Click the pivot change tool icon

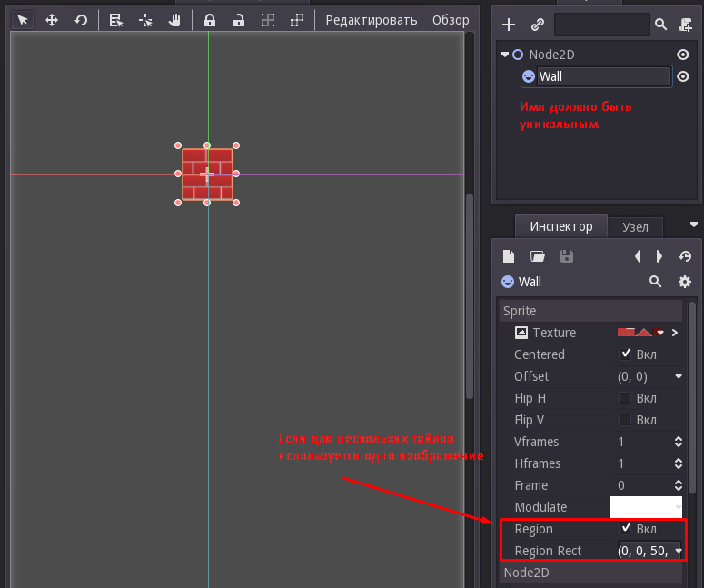coord(145,20)
